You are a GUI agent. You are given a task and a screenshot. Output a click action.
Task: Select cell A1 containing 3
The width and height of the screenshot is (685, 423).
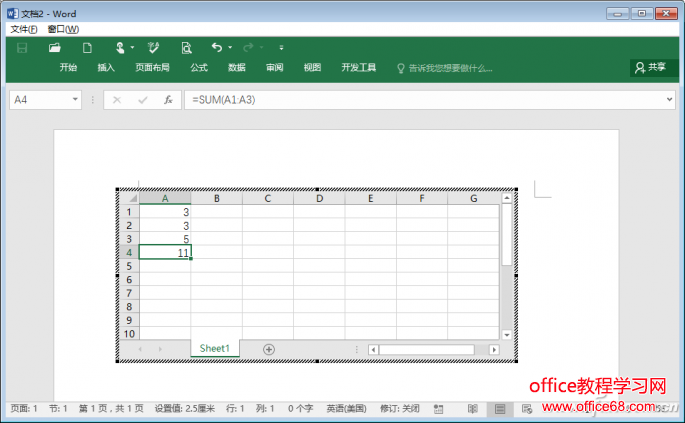tap(165, 212)
